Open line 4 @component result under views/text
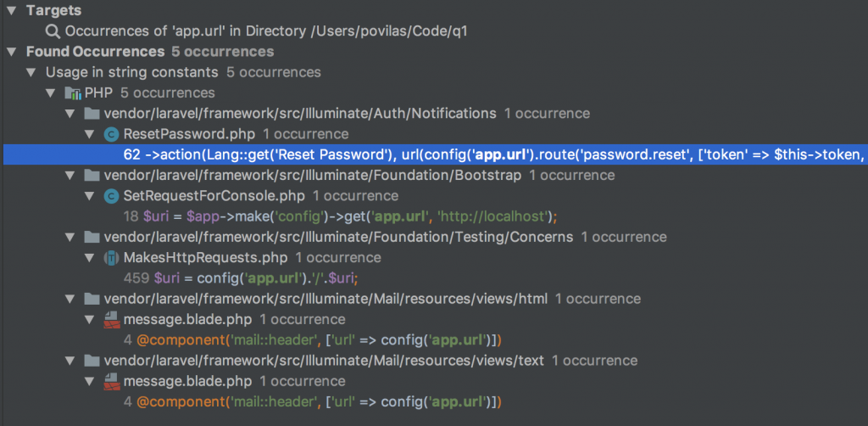 [312, 402]
